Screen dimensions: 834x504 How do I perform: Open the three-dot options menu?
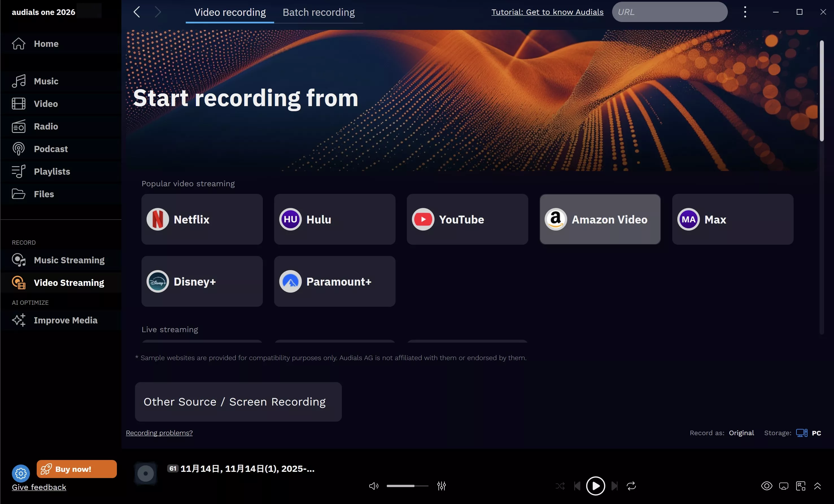click(x=745, y=12)
